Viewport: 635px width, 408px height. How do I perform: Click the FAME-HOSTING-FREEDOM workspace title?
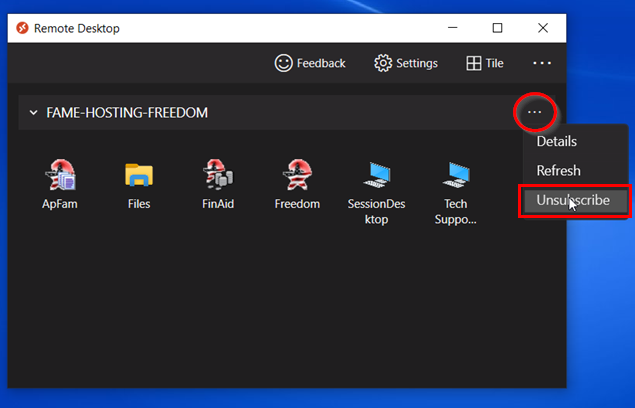(127, 113)
